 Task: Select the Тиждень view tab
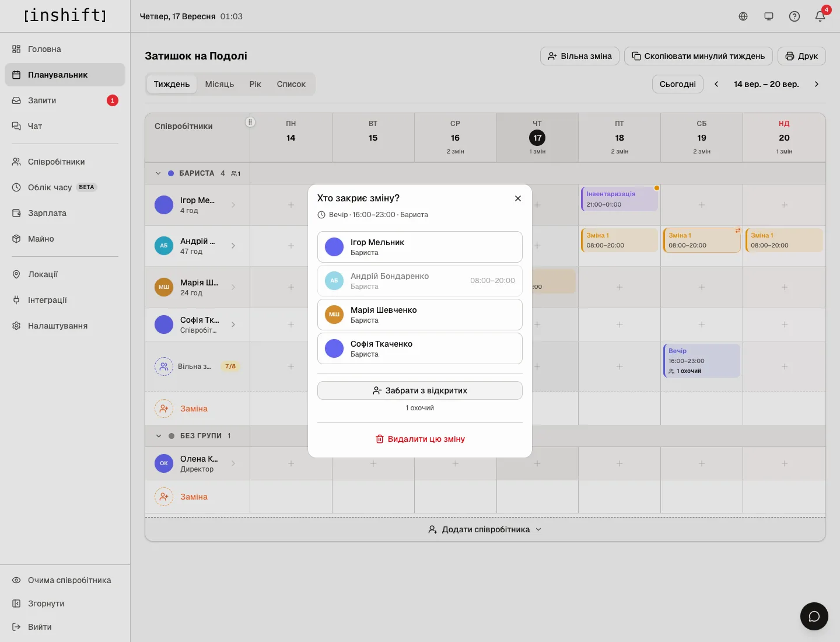pos(171,84)
